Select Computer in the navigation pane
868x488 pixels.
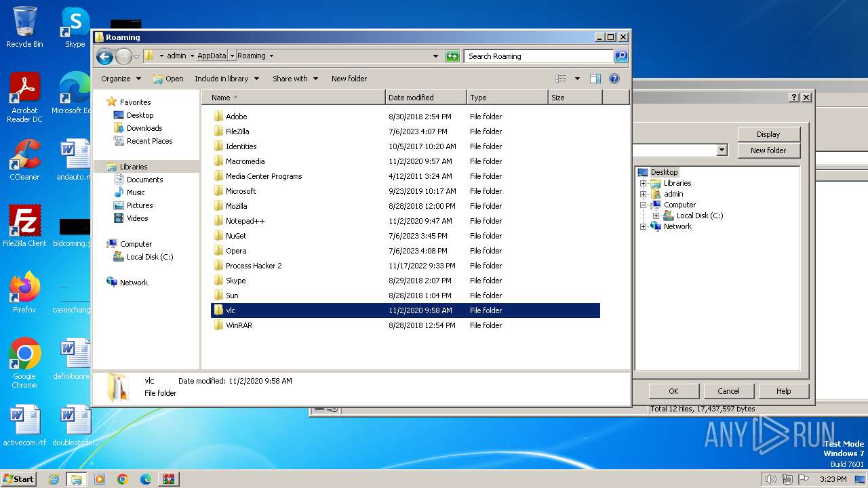pos(136,244)
